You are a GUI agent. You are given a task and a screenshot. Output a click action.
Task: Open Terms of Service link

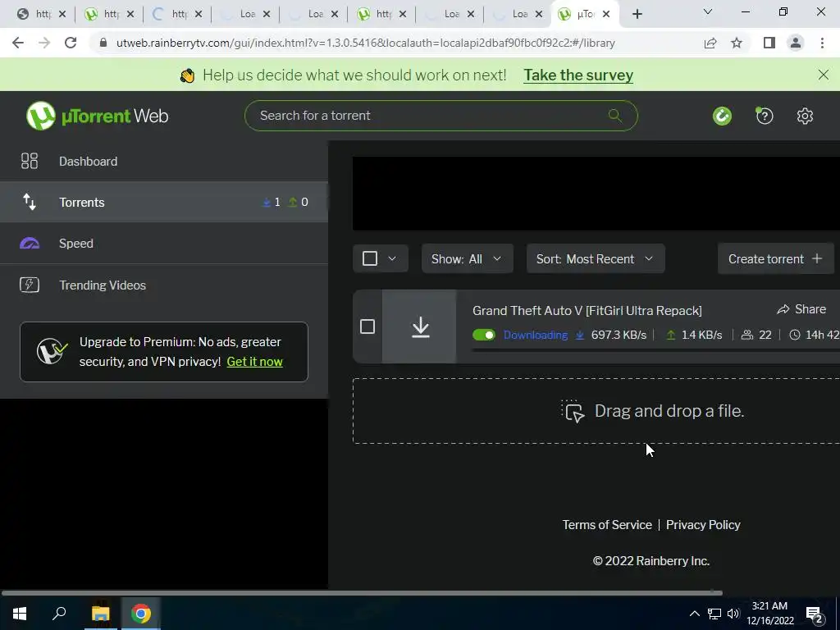(x=607, y=524)
